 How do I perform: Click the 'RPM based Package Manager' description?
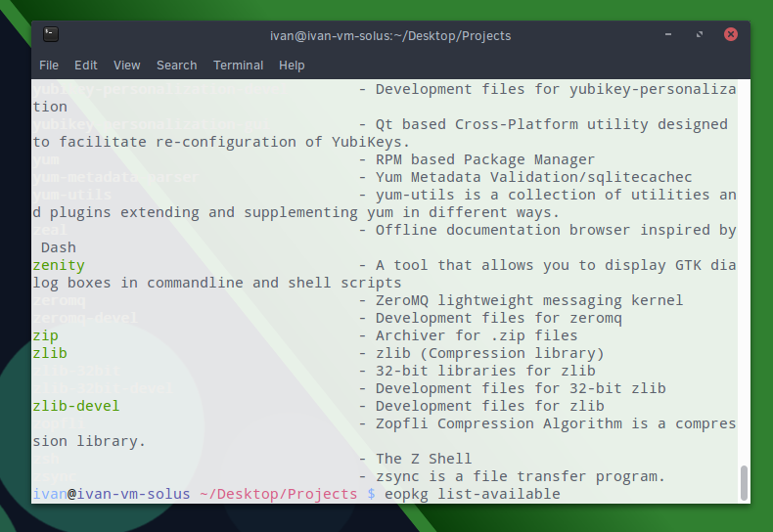coord(485,159)
